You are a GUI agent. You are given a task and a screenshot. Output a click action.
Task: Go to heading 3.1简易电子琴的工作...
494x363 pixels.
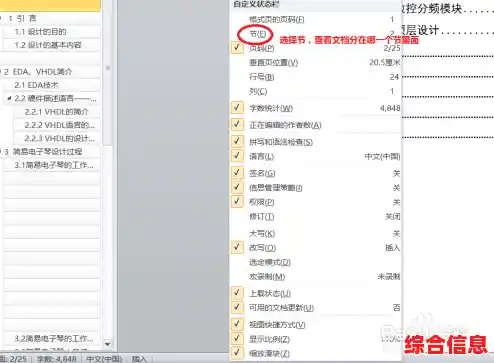pyautogui.click(x=54, y=165)
